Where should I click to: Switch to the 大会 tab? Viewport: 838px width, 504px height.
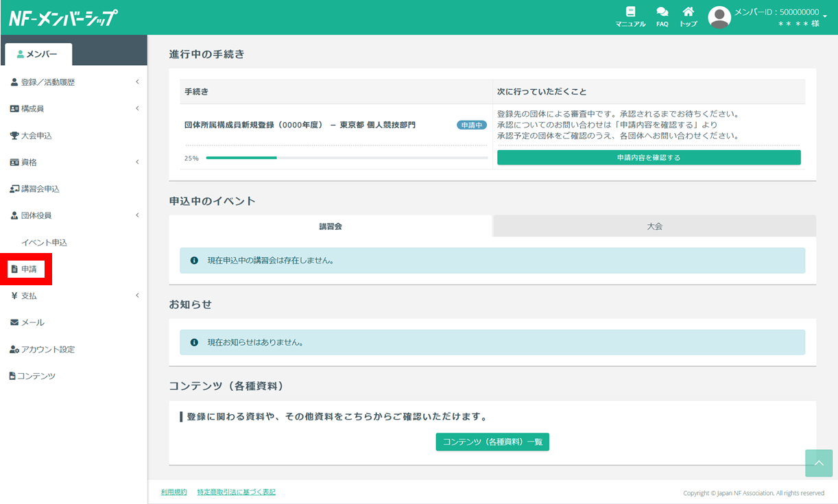pyautogui.click(x=654, y=226)
